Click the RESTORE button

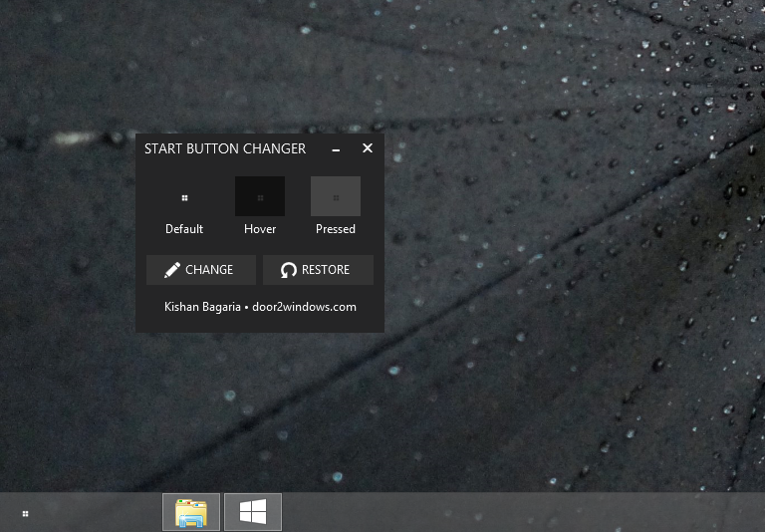[x=318, y=270]
